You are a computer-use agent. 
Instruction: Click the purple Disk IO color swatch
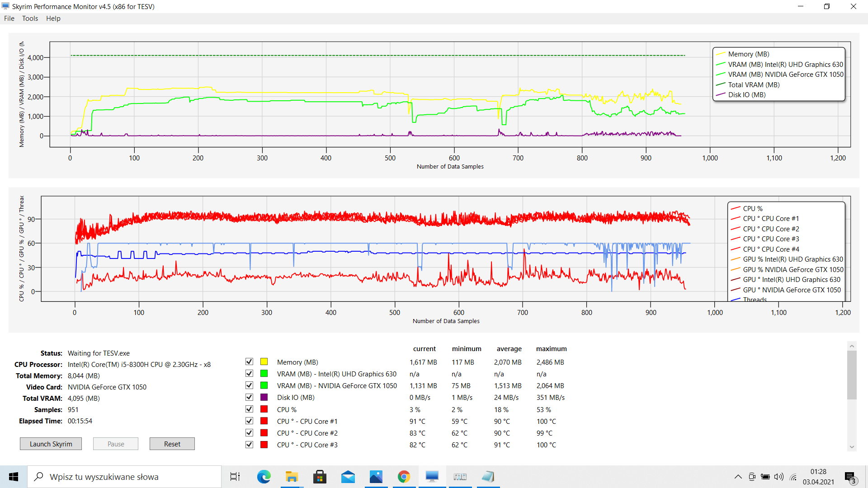(264, 397)
